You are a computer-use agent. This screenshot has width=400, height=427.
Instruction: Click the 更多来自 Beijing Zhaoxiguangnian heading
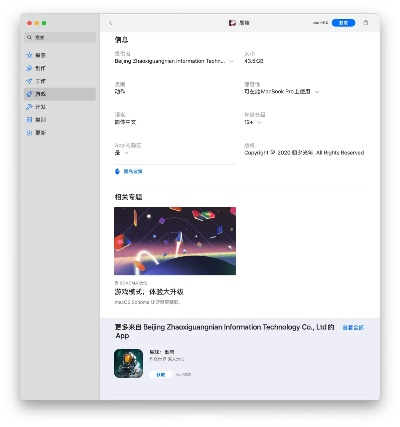click(224, 331)
